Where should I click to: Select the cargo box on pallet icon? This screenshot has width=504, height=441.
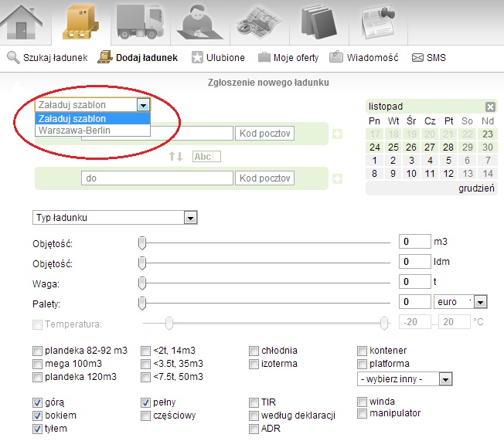coord(80,22)
